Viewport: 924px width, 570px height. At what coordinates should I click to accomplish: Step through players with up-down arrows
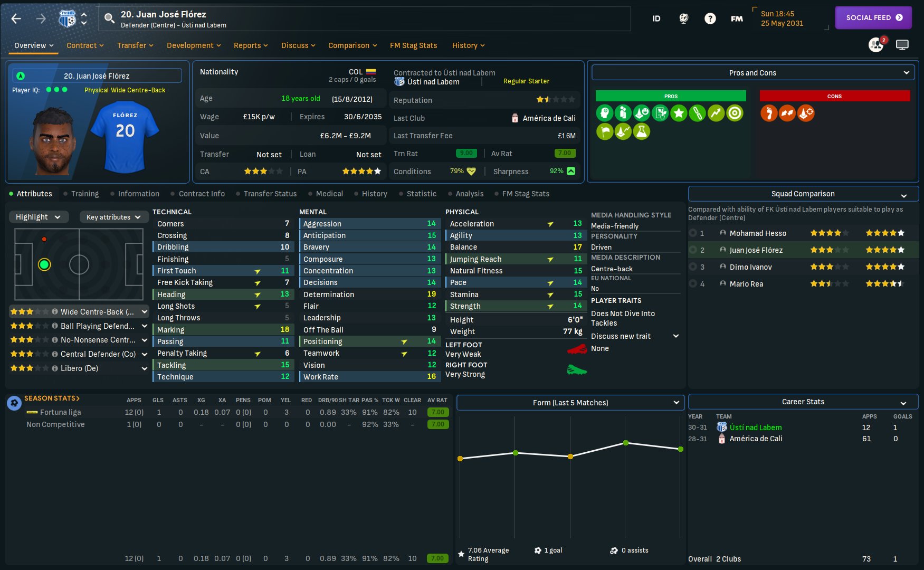point(84,19)
